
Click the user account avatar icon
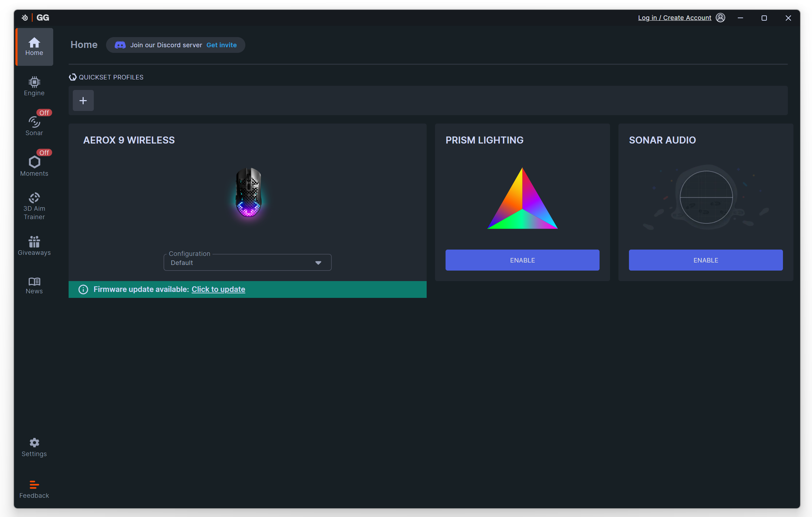pyautogui.click(x=720, y=18)
